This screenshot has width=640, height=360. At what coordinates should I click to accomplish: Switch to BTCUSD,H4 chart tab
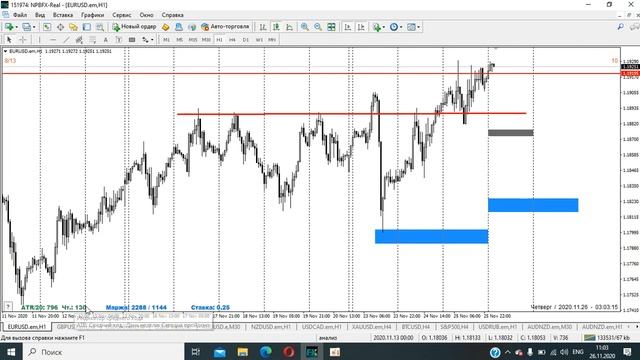click(x=416, y=327)
